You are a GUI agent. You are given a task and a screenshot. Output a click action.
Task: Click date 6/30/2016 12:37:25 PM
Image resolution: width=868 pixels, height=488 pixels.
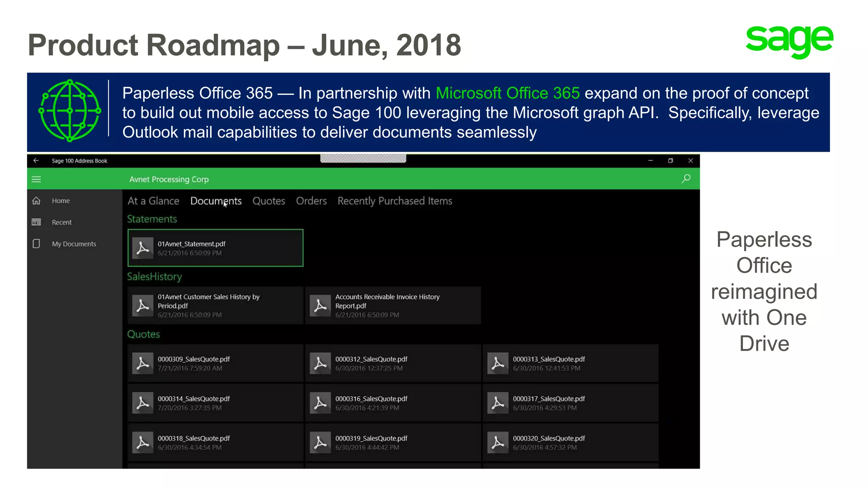(369, 368)
